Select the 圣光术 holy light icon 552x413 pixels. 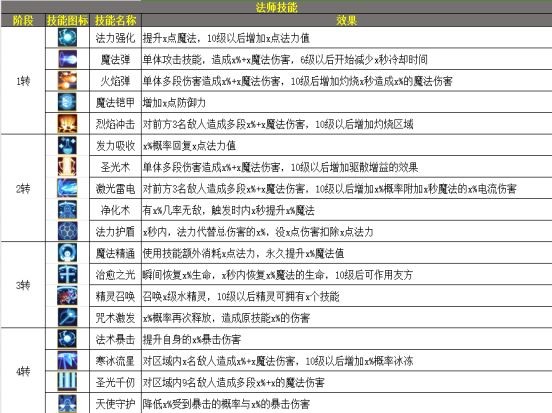coord(67,167)
